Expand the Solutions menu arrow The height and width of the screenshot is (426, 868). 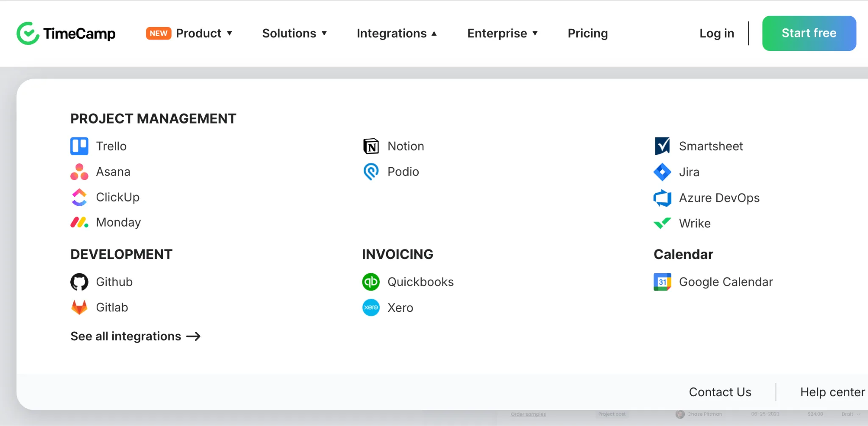pyautogui.click(x=324, y=34)
